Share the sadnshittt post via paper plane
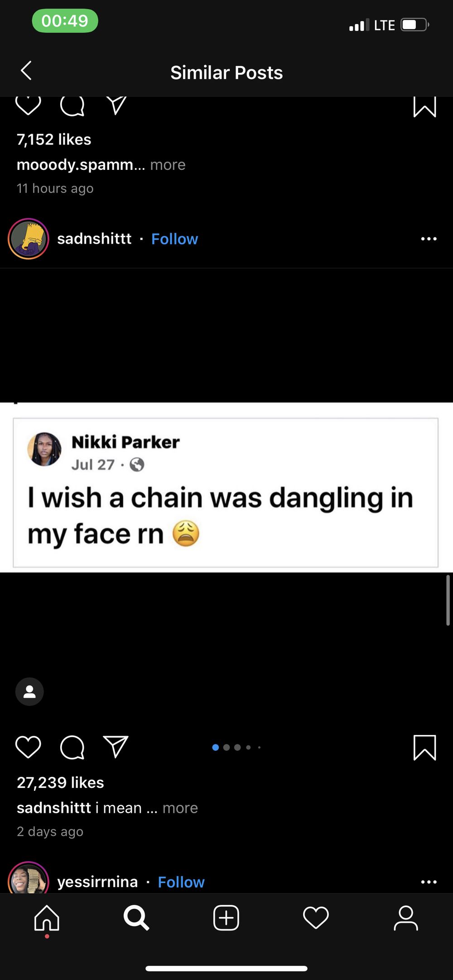453x980 pixels. pyautogui.click(x=116, y=746)
